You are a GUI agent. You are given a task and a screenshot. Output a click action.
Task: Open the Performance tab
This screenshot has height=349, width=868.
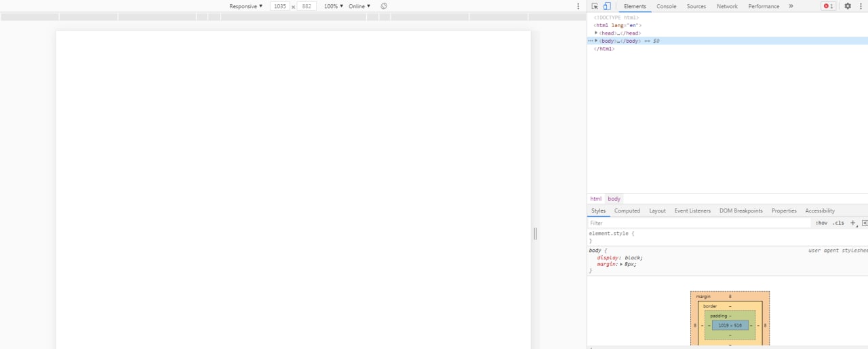(764, 6)
